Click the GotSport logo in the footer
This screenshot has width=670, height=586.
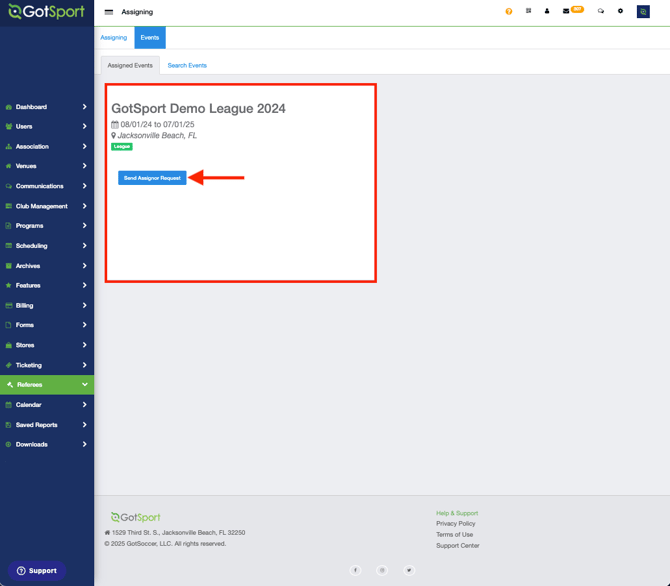point(135,517)
